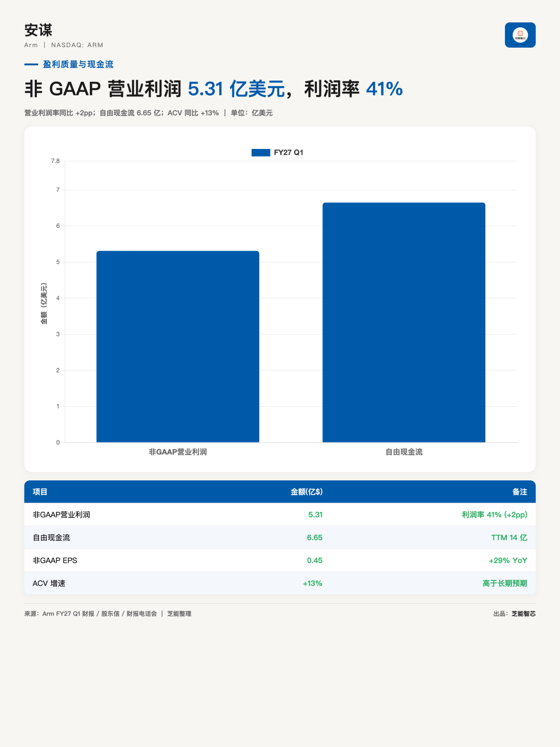Viewport: 560px width, 747px height.
Task: Click the 金额（亿美元）y-axis title
Action: (44, 304)
